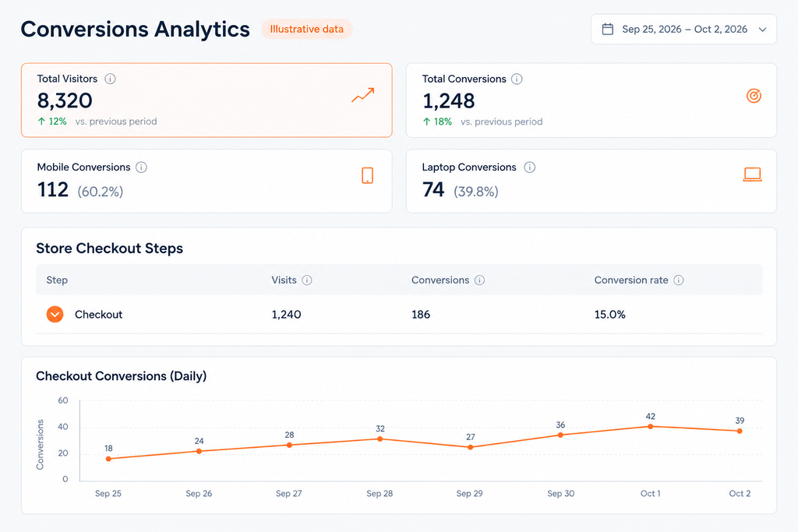Click the Sep 26 data point labeled 24
The height and width of the screenshot is (532, 798).
pos(199,451)
